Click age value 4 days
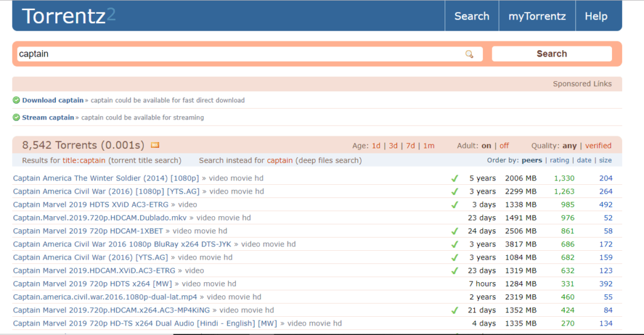The height and width of the screenshot is (335, 644). [x=484, y=323]
